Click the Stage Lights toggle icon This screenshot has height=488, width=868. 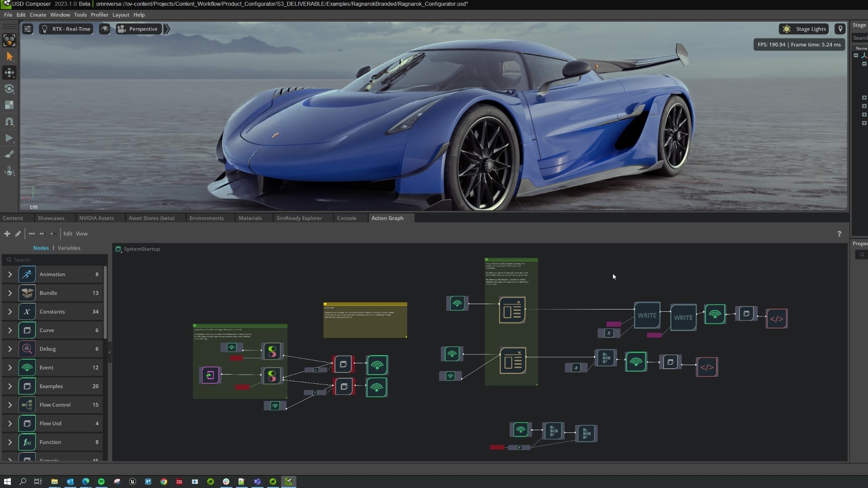787,28
